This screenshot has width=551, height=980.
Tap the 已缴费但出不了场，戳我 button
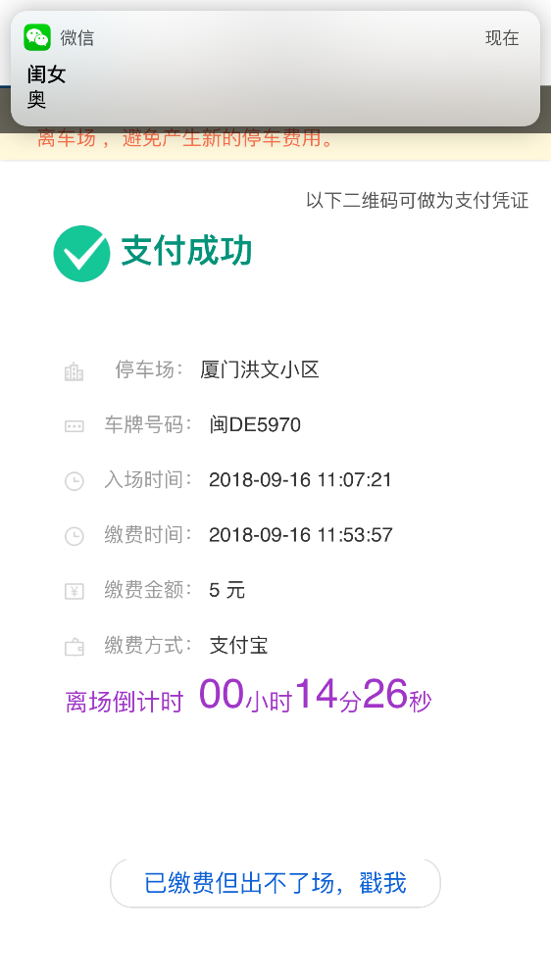(275, 883)
